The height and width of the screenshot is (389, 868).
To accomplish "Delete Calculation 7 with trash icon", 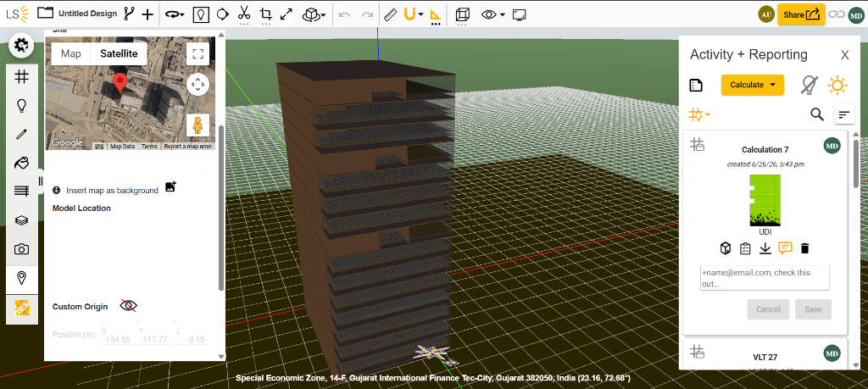I will pos(805,248).
